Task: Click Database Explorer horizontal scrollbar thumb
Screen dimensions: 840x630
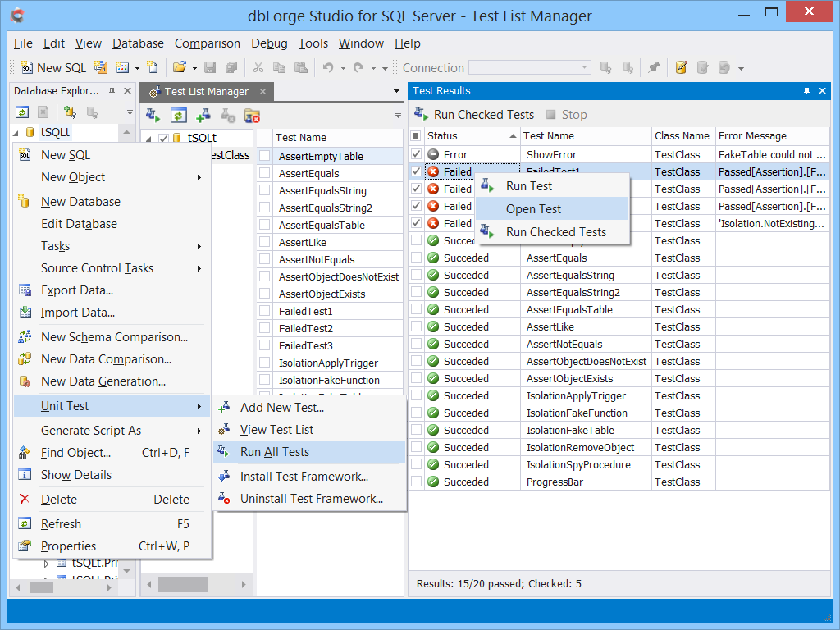Action: point(42,587)
